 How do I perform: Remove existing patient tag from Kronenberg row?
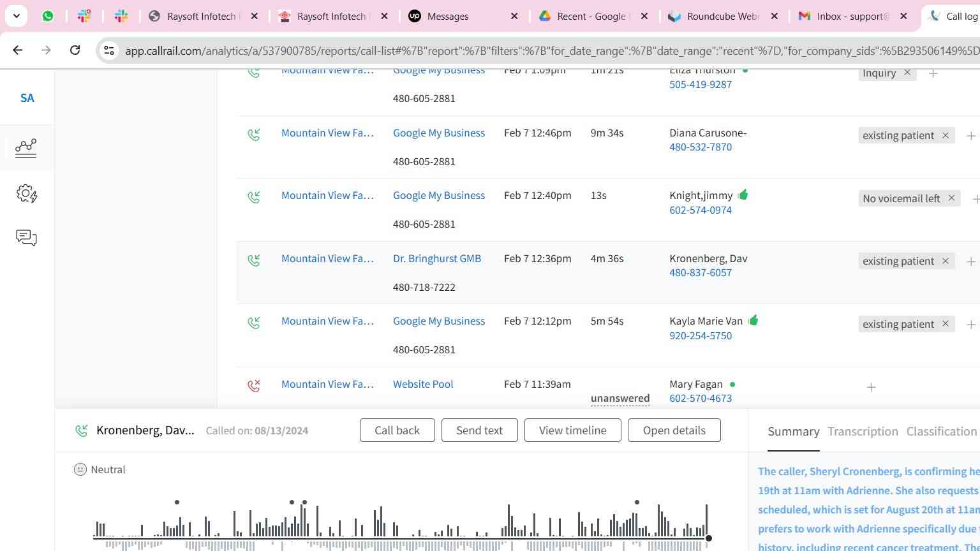pos(946,261)
